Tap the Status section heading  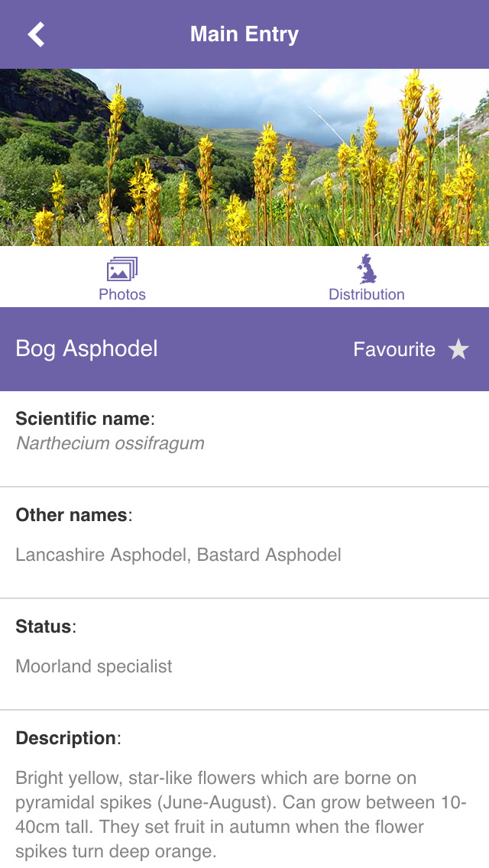click(45, 627)
